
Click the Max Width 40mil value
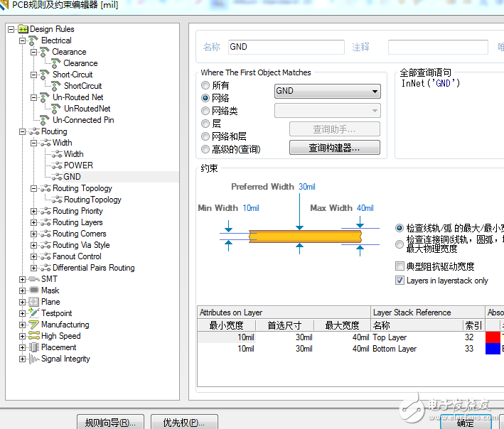coord(365,208)
